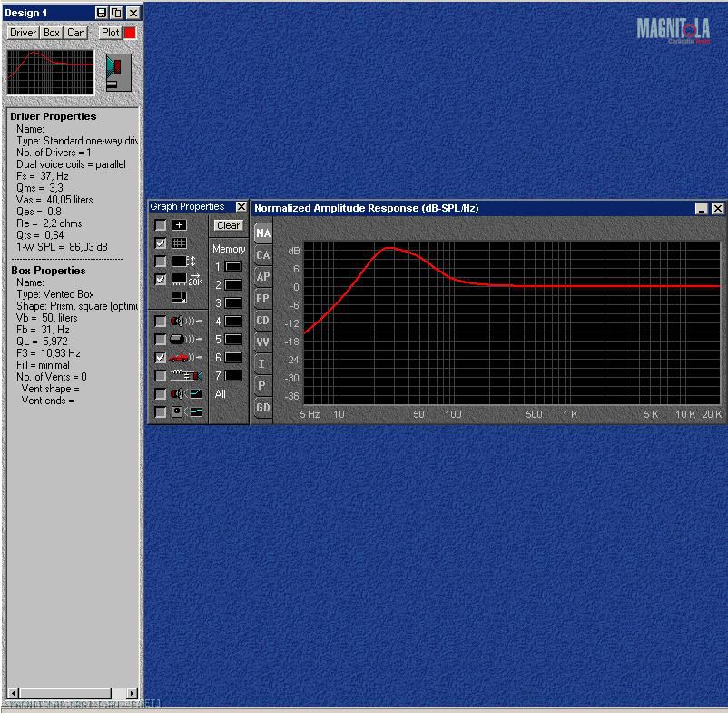
Task: Check the speaker response curve checkbox
Action: click(160, 394)
